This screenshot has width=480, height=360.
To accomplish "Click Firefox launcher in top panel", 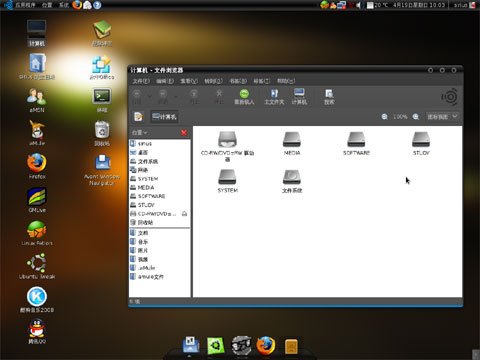I will (77, 5).
